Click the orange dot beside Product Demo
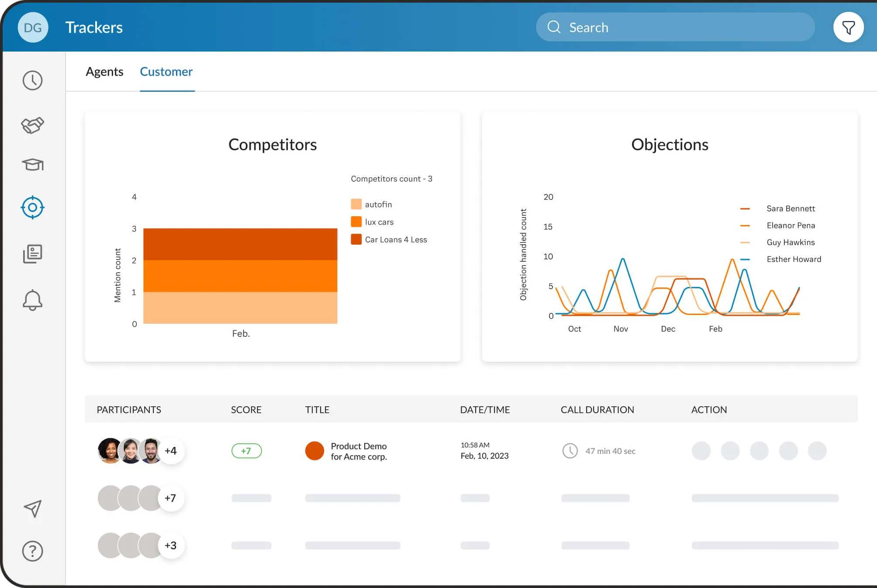Viewport: 877px width, 588px height. (314, 451)
